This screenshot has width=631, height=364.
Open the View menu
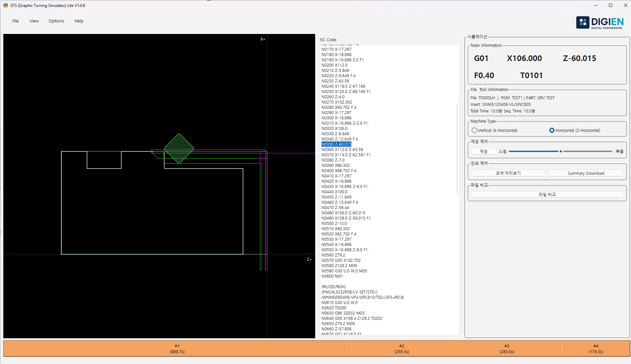34,21
